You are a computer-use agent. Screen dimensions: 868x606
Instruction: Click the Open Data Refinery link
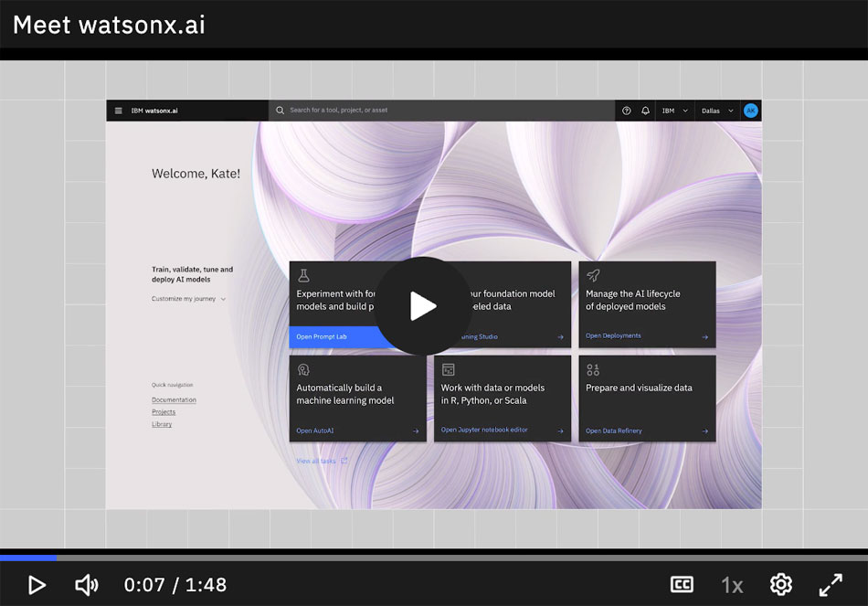pos(613,431)
